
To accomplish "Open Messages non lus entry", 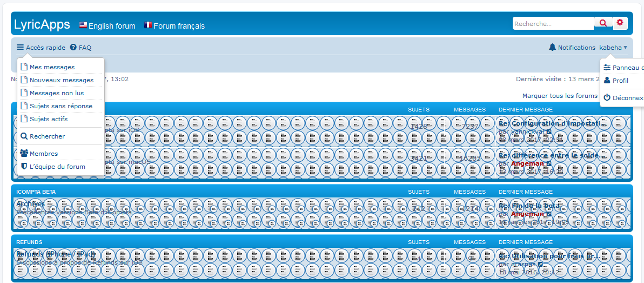I will 56,93.
